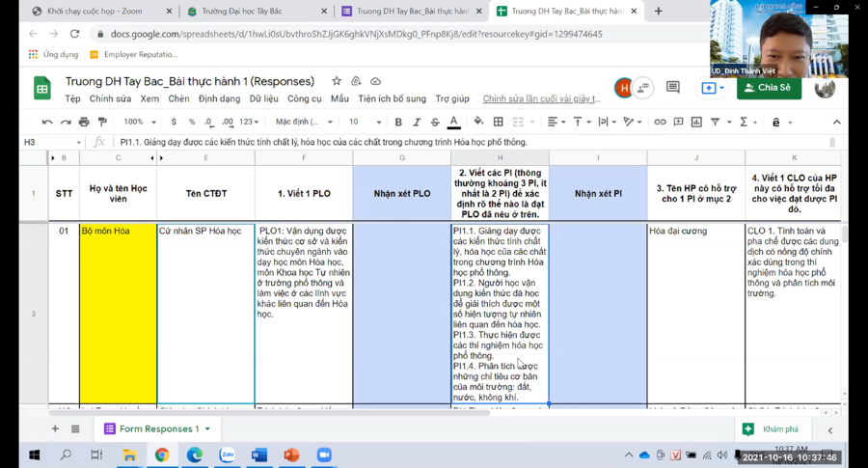Viewport: 868px width, 468px height.
Task: Toggle italic formatting
Action: (417, 122)
